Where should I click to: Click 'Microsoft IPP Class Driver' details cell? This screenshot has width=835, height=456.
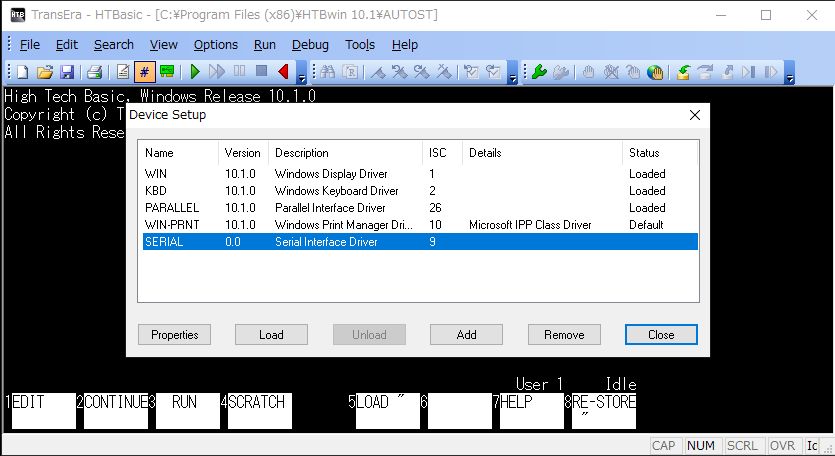tap(530, 225)
